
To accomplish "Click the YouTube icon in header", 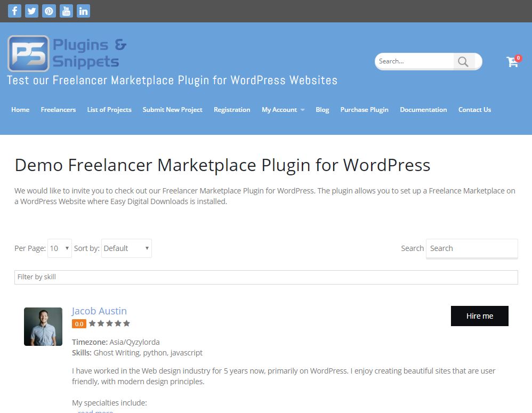I will click(x=66, y=11).
